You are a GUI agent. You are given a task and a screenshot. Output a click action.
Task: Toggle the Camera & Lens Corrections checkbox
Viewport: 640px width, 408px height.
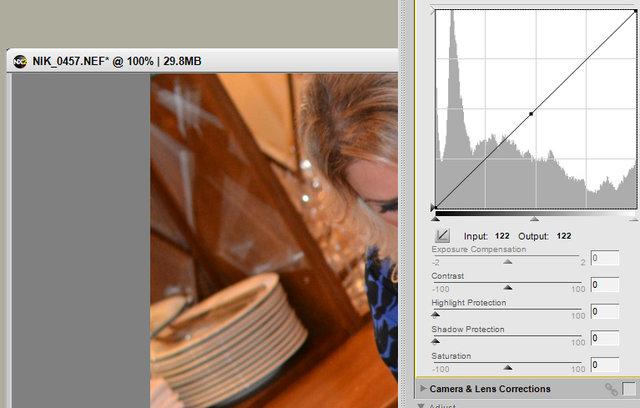click(629, 389)
